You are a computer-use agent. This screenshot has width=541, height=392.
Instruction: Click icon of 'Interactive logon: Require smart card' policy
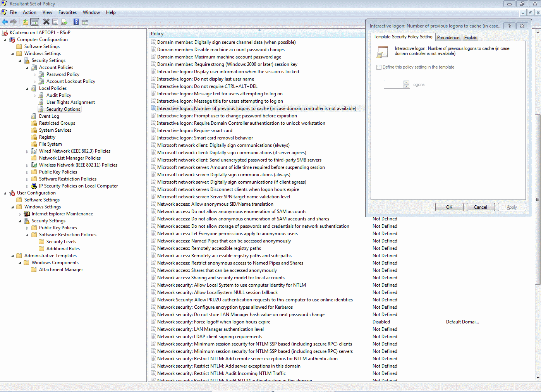pos(153,131)
